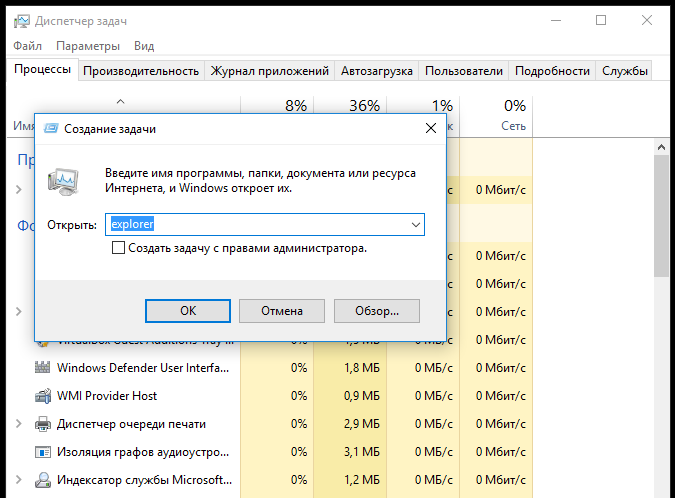Click the 0,9 МБ memory value
Image resolution: width=675 pixels, height=498 pixels.
click(362, 396)
